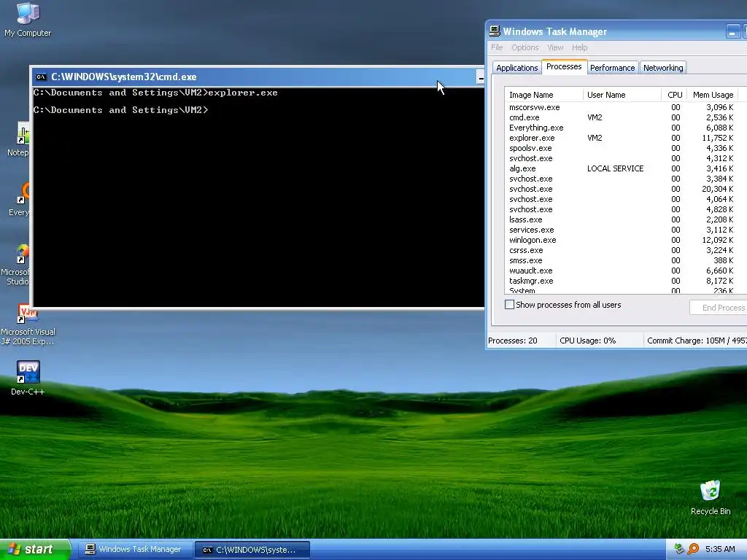Image resolution: width=747 pixels, height=560 pixels.
Task: Open the Start menu
Action: point(35,550)
